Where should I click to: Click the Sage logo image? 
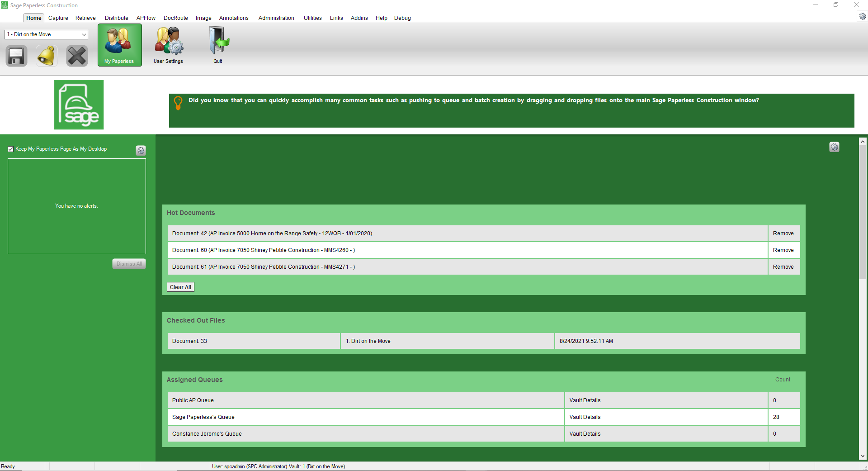(x=79, y=105)
